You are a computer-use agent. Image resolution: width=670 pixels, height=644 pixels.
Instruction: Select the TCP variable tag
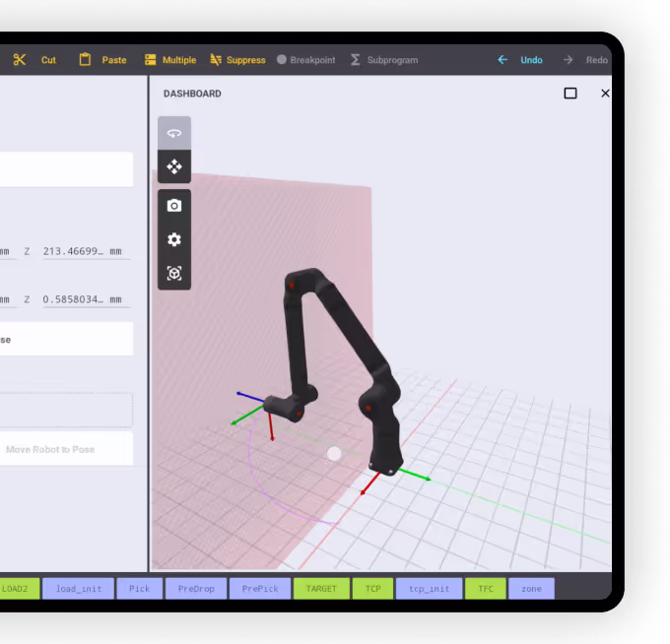[x=372, y=589]
